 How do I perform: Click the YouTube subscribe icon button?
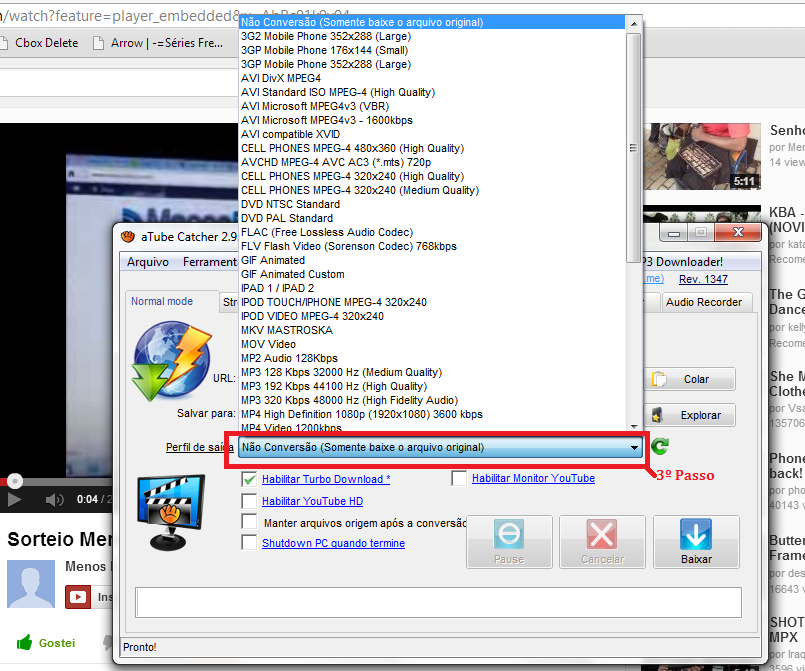pos(78,597)
